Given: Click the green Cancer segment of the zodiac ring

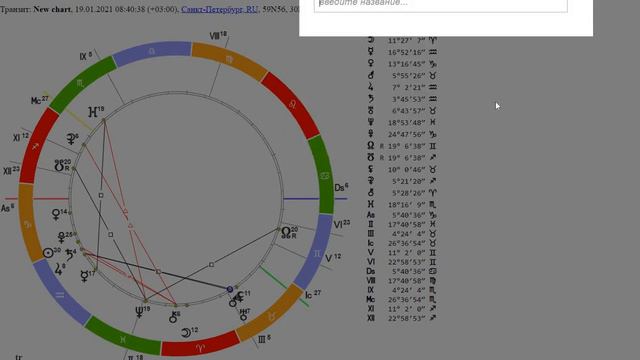Looking at the screenshot, I should [x=323, y=176].
